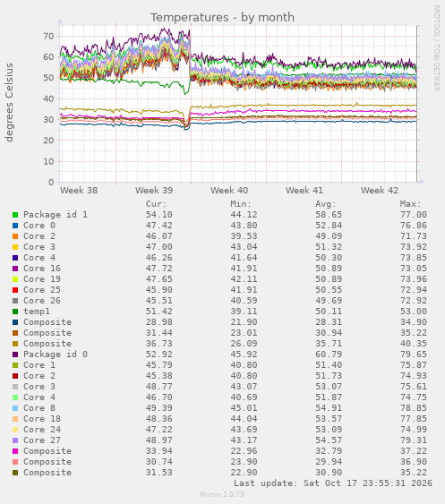
Task: Click Core 27 max value 79.31
Action: 414,440
